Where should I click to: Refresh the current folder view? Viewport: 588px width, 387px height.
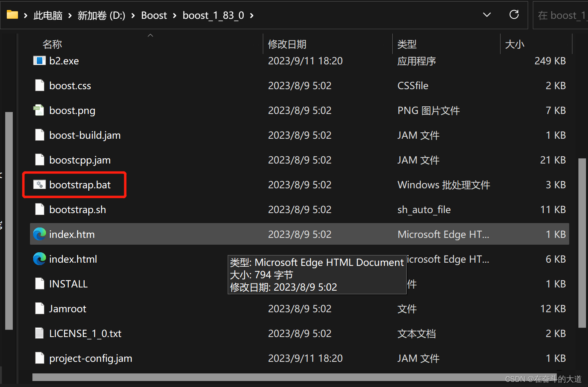(514, 15)
